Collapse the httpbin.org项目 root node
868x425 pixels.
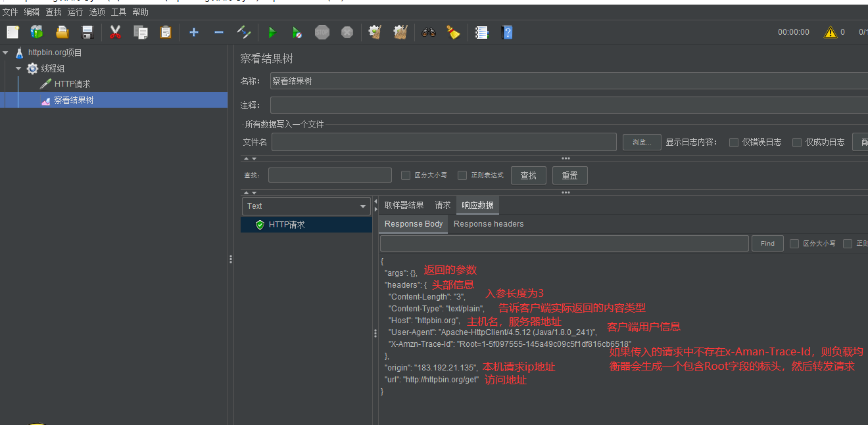pyautogui.click(x=7, y=53)
